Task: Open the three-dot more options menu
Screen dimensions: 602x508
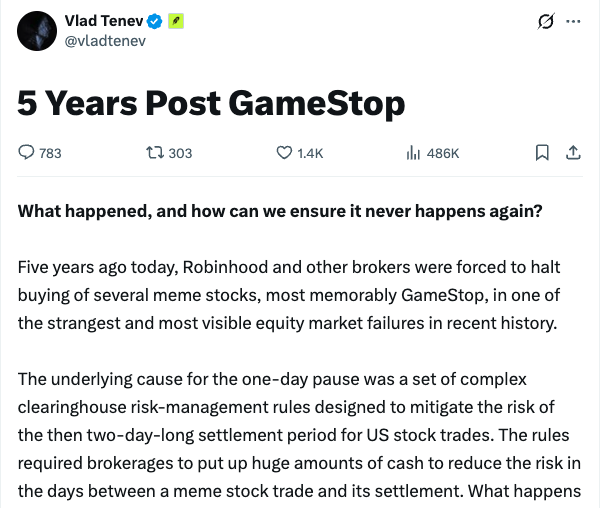Action: pos(573,22)
